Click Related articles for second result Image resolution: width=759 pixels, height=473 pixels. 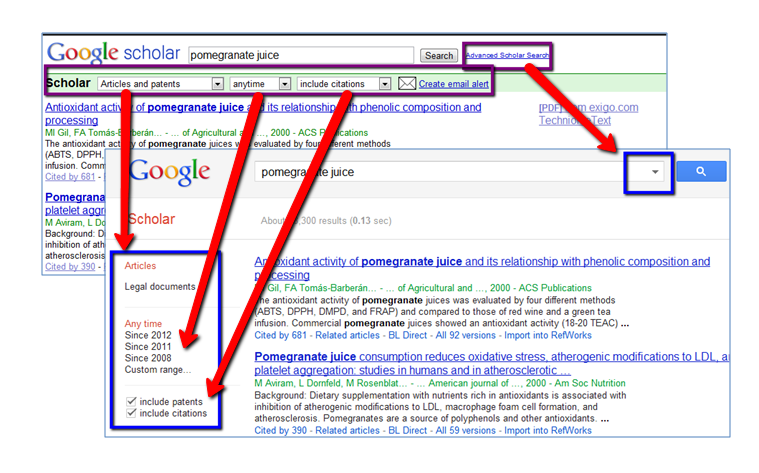[x=348, y=430]
